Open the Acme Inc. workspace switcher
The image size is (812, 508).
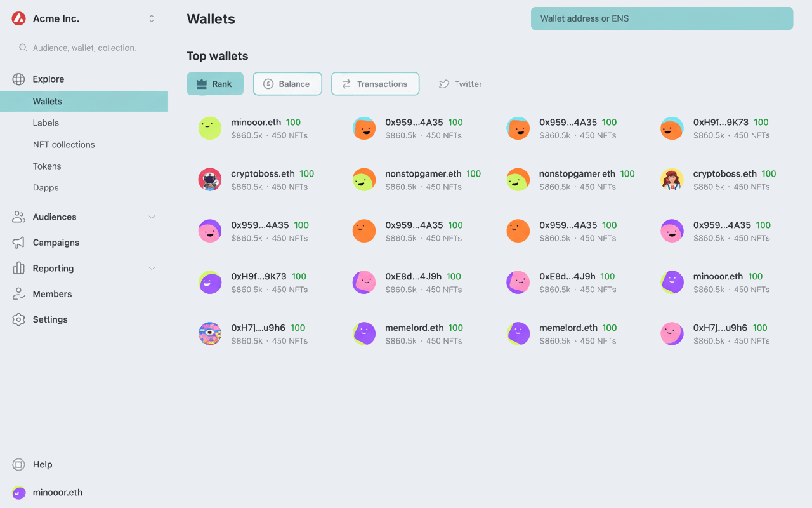click(151, 18)
